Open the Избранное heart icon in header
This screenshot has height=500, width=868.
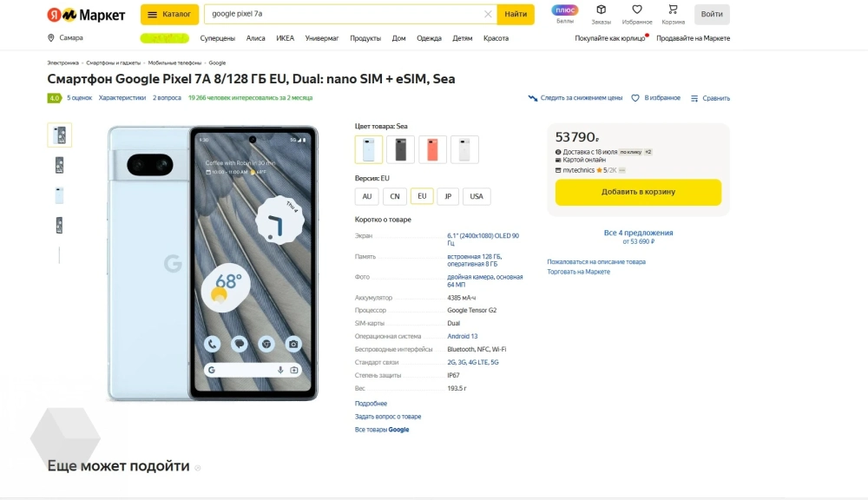[x=637, y=10]
